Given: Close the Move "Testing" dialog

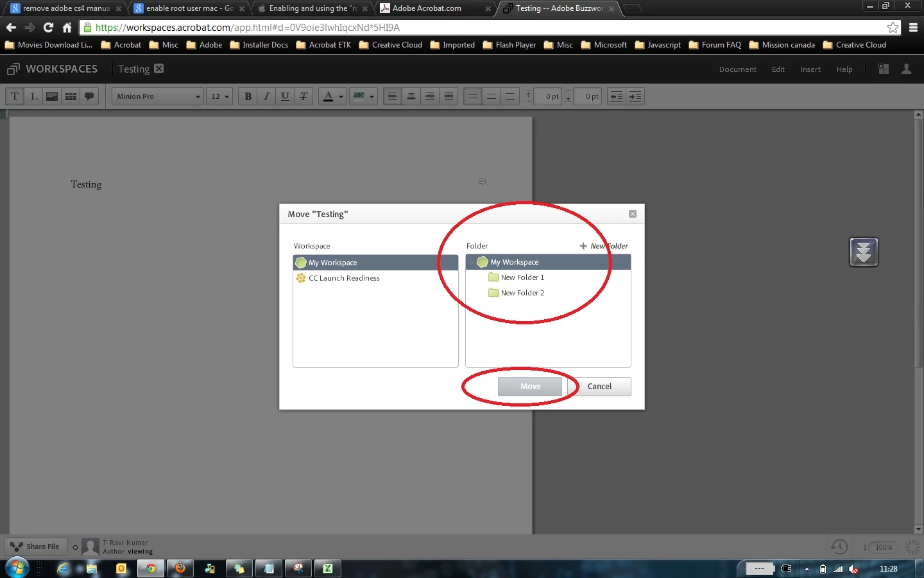Looking at the screenshot, I should [633, 214].
